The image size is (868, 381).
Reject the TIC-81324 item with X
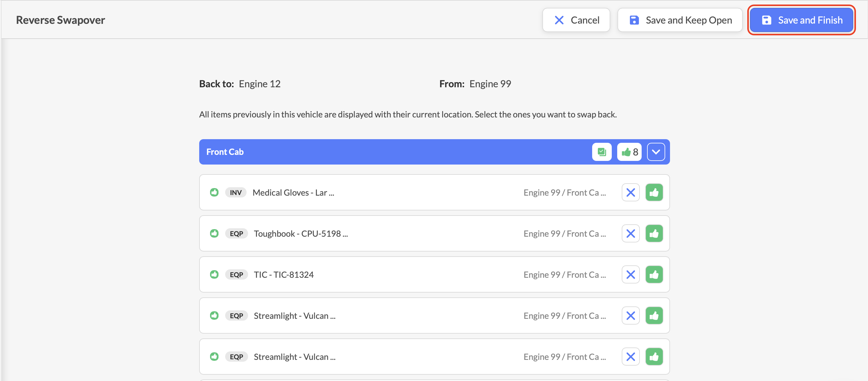[x=630, y=274]
